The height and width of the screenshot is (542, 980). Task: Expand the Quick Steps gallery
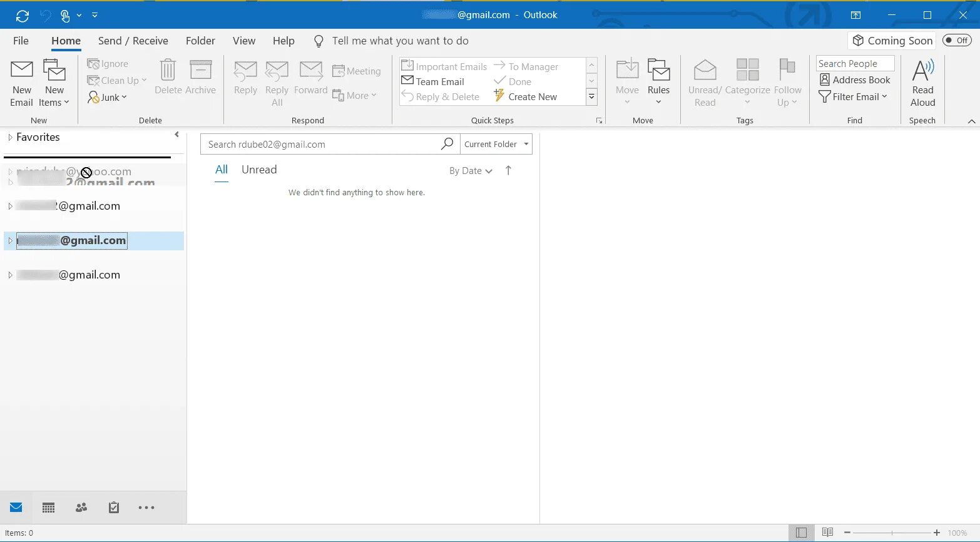click(x=591, y=97)
